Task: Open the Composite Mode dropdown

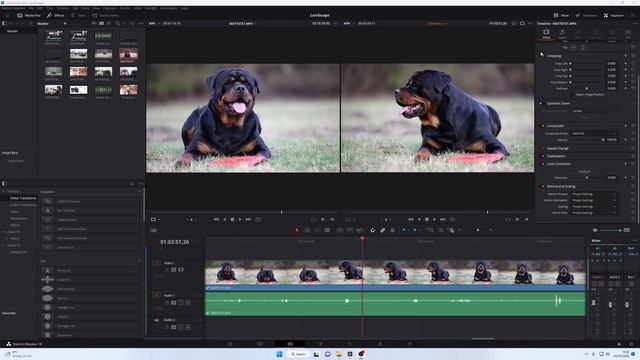Action: tap(594, 133)
